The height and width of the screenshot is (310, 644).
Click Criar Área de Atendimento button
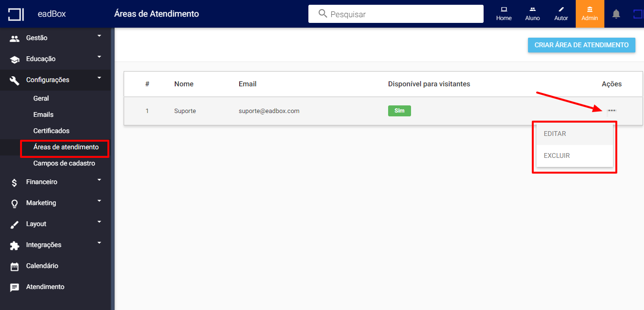click(581, 45)
